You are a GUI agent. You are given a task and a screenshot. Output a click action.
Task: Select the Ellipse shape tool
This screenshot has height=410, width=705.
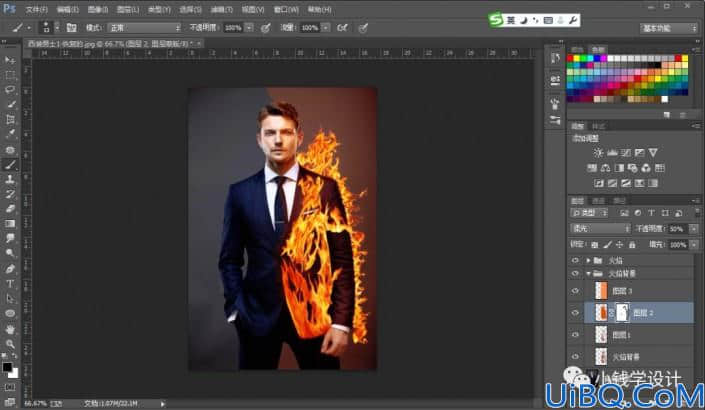[10, 313]
